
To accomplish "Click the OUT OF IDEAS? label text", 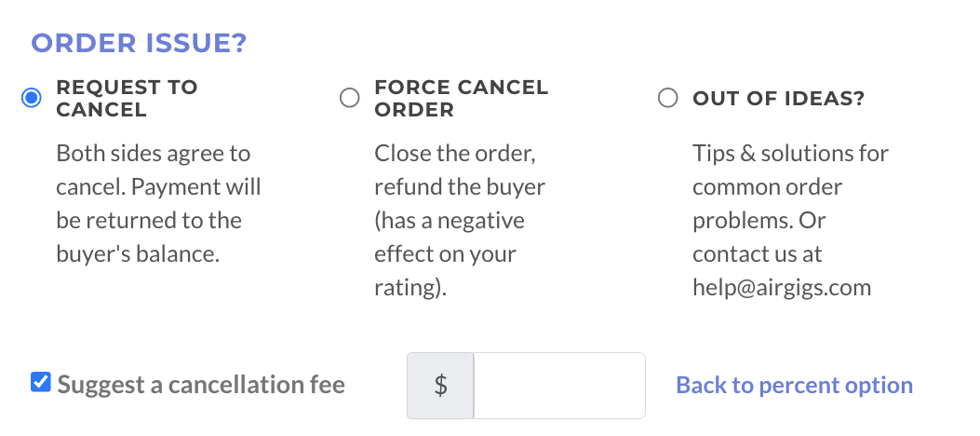I will [778, 98].
